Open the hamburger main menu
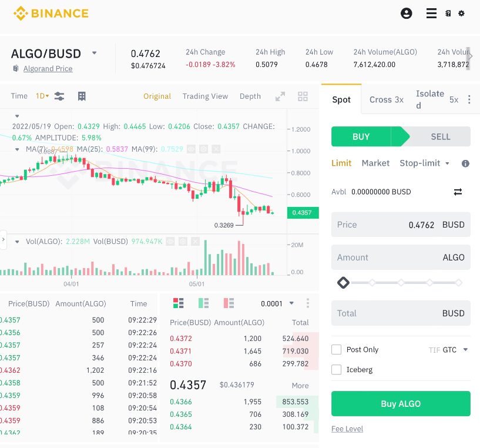The image size is (480, 448). tap(431, 14)
